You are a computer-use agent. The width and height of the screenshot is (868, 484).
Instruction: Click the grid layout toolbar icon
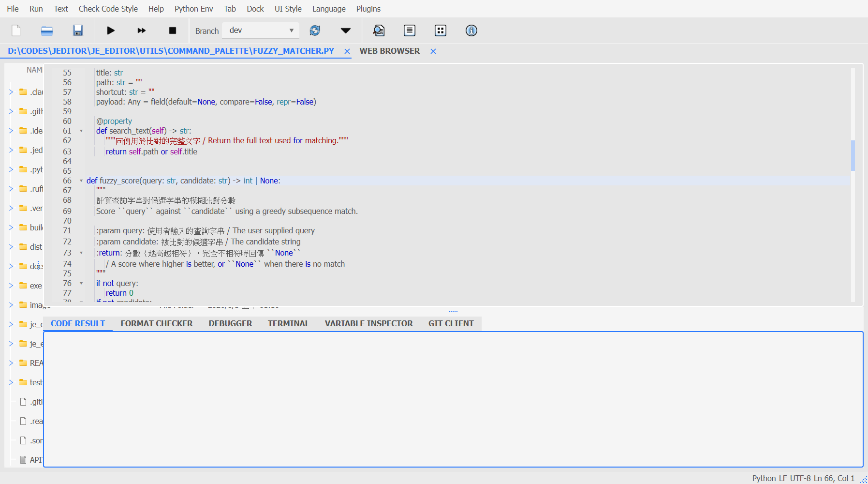(441, 30)
